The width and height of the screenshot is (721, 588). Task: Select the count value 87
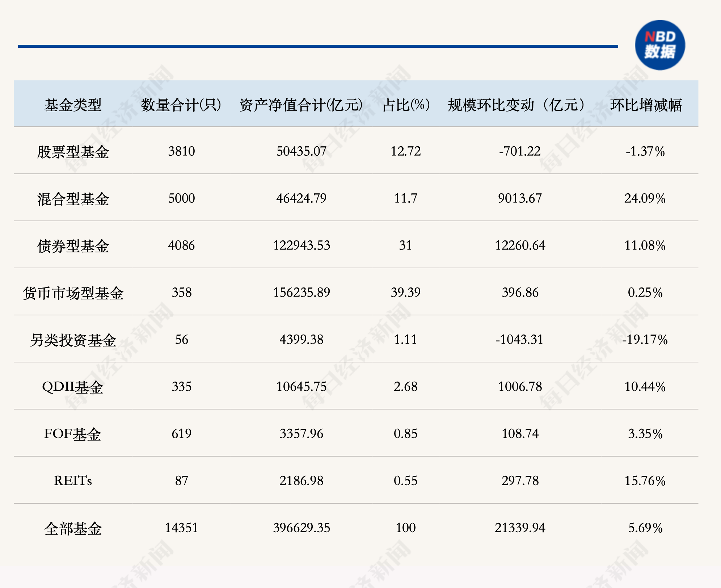pyautogui.click(x=181, y=480)
